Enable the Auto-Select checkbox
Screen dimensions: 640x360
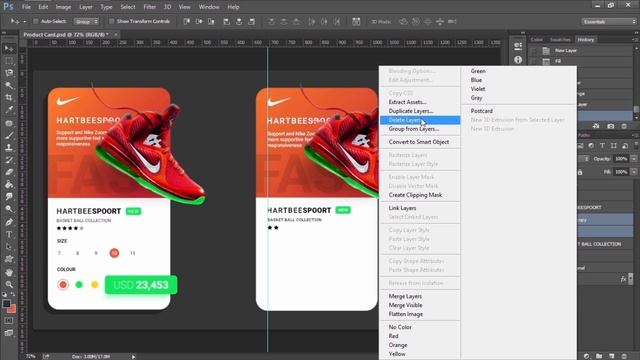click(36, 21)
